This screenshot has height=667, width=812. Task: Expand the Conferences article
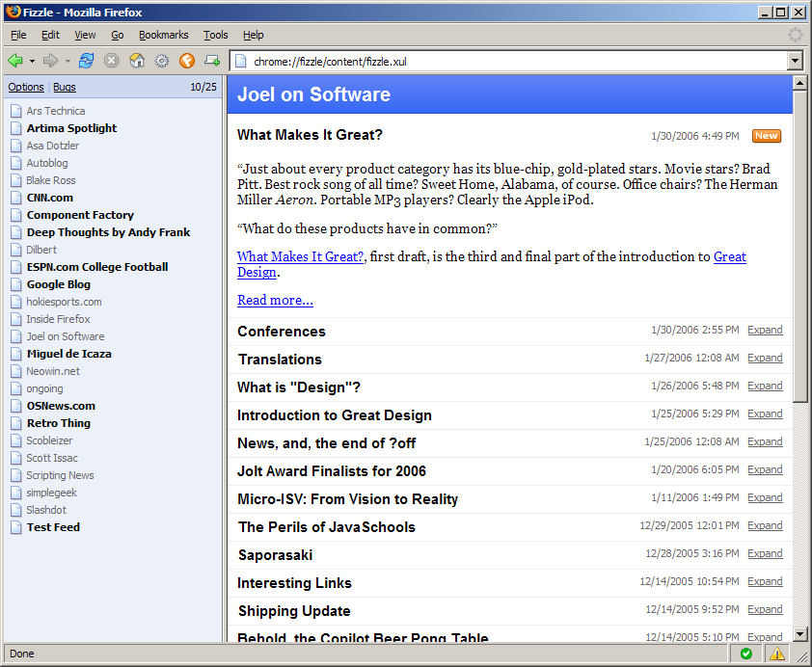765,331
